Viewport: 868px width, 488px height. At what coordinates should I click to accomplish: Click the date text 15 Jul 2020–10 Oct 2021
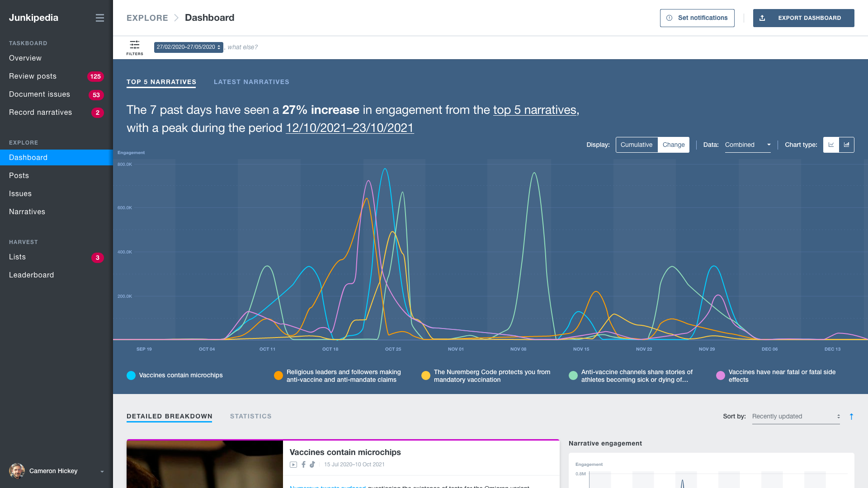point(354,465)
